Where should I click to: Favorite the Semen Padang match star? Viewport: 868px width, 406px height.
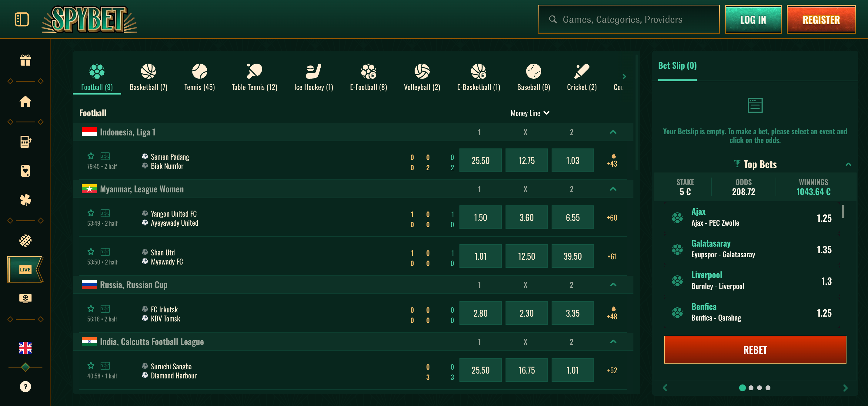click(x=91, y=156)
